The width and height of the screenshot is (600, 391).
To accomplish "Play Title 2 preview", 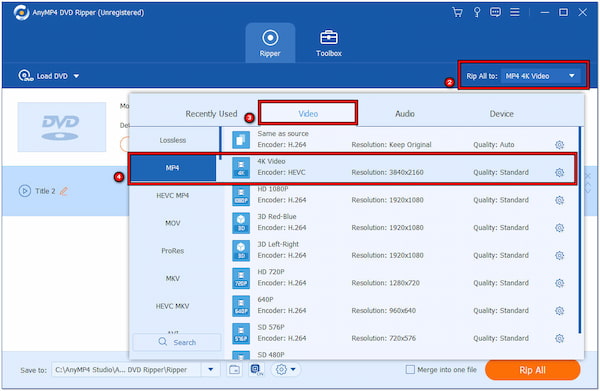I will (x=25, y=191).
